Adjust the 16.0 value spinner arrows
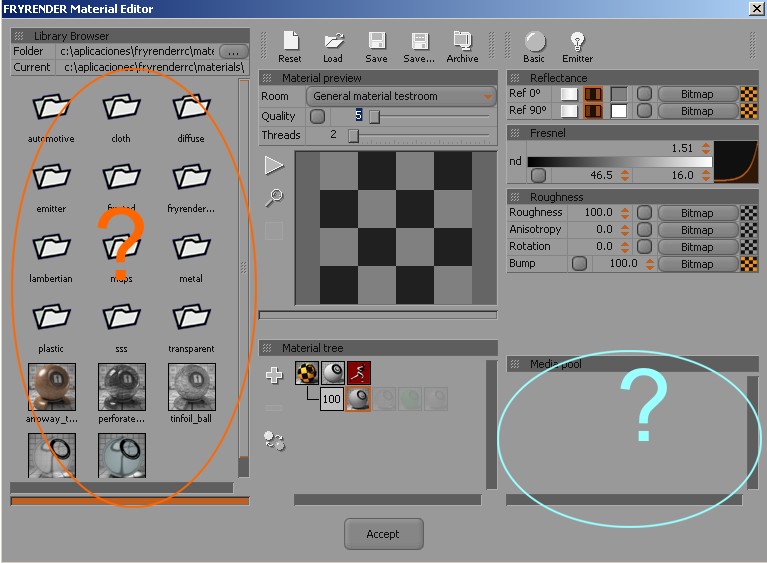The height and width of the screenshot is (563, 767). click(706, 175)
